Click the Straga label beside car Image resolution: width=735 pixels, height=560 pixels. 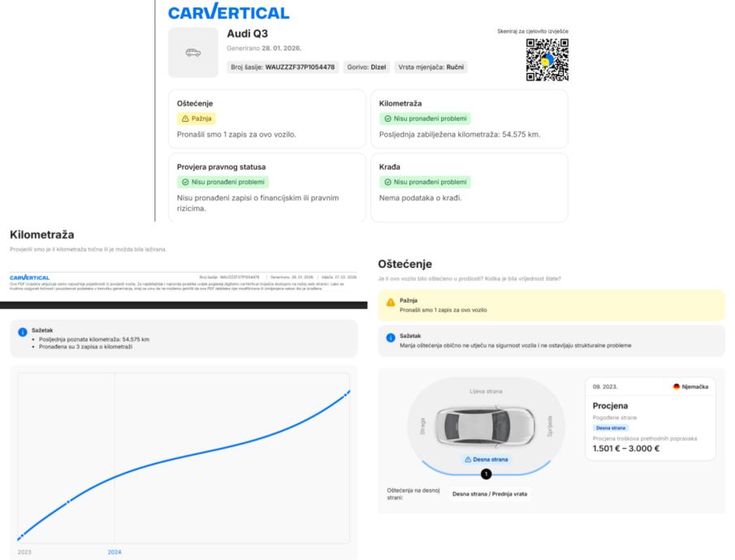pyautogui.click(x=422, y=426)
